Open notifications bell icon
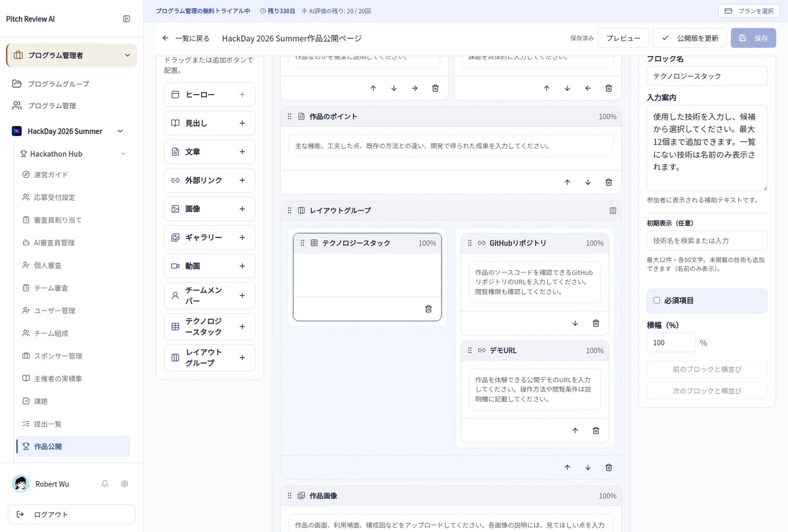 click(x=105, y=484)
